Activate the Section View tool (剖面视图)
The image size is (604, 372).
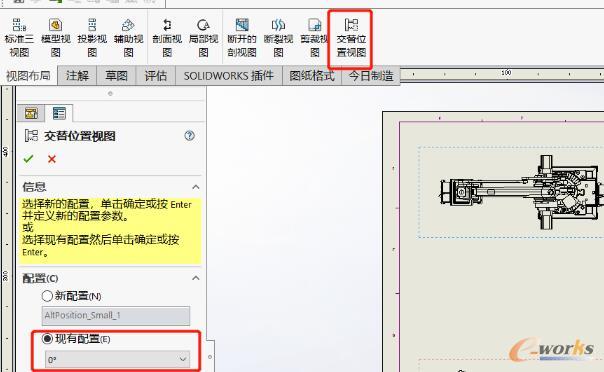pyautogui.click(x=167, y=38)
